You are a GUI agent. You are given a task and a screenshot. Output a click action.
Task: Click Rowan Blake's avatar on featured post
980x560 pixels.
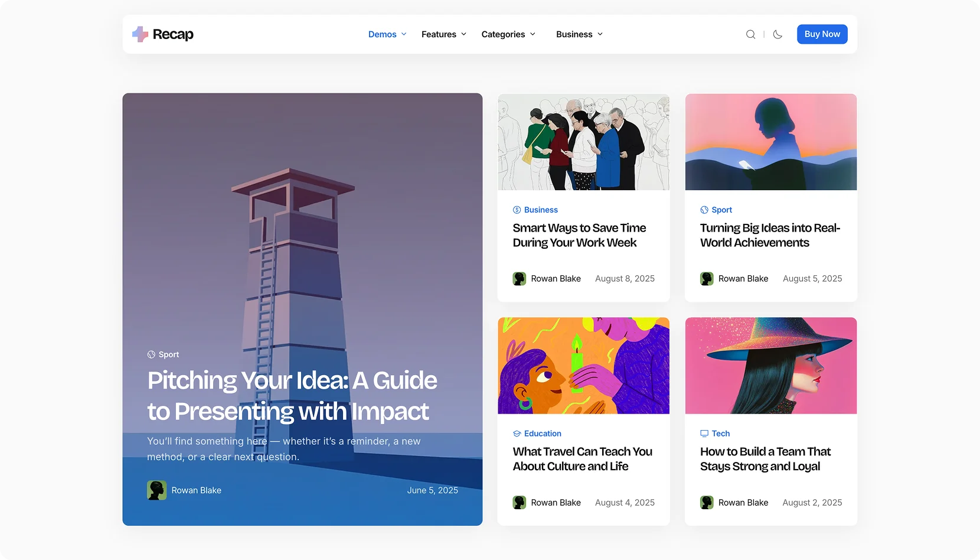(156, 490)
